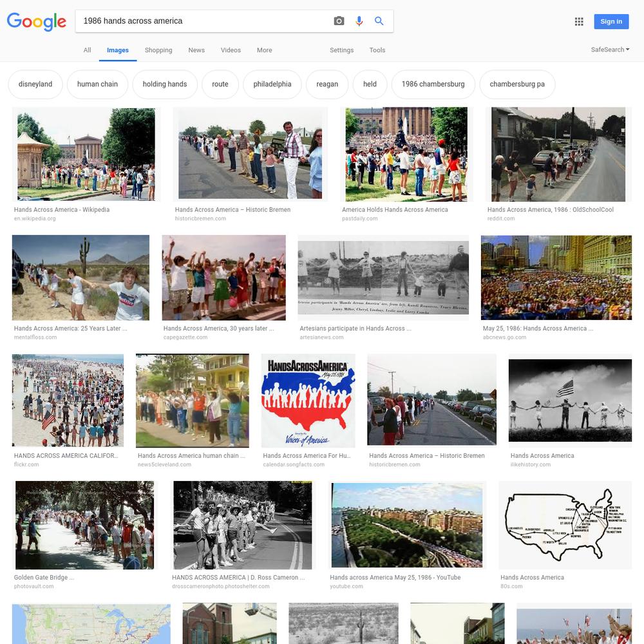
Task: Click the camera search-by-image icon
Action: [x=339, y=21]
